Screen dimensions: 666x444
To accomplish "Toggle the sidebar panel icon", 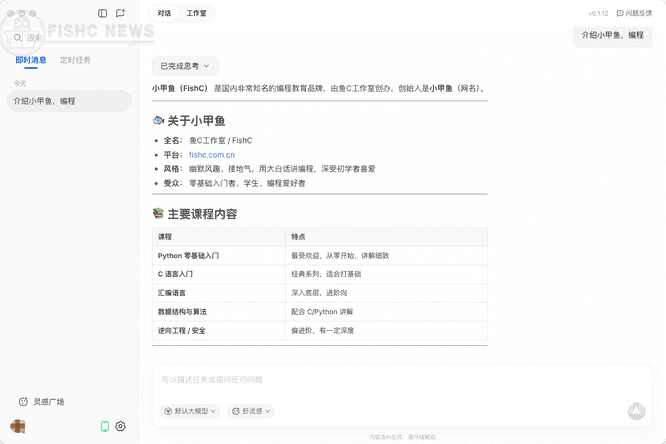I will pos(103,14).
